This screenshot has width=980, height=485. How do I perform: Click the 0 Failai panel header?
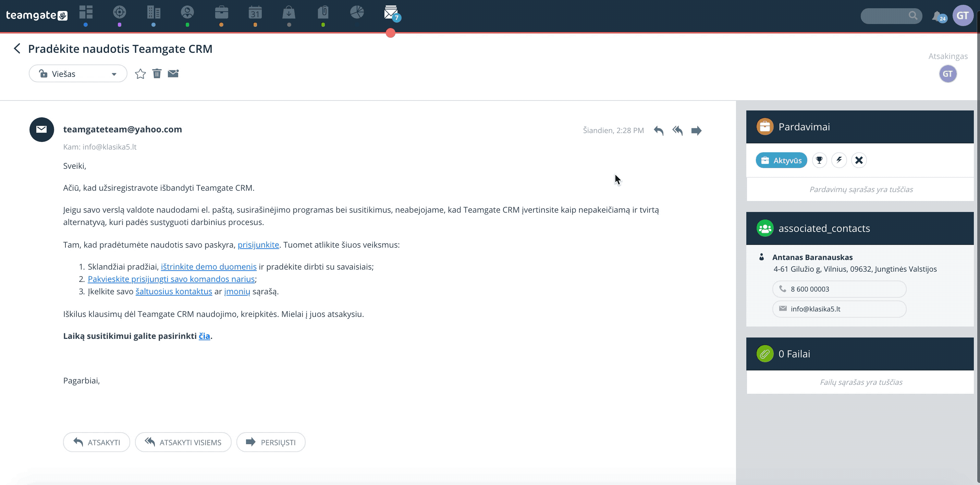point(860,354)
